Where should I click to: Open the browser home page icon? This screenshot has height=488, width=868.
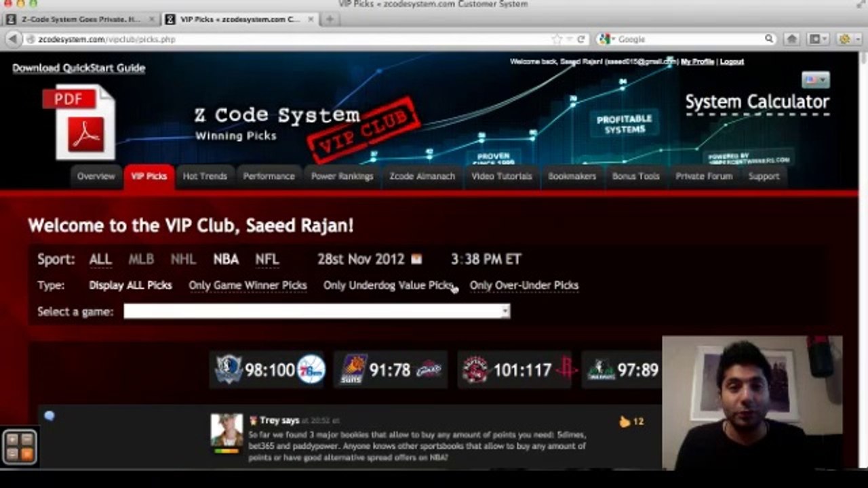[x=791, y=39]
